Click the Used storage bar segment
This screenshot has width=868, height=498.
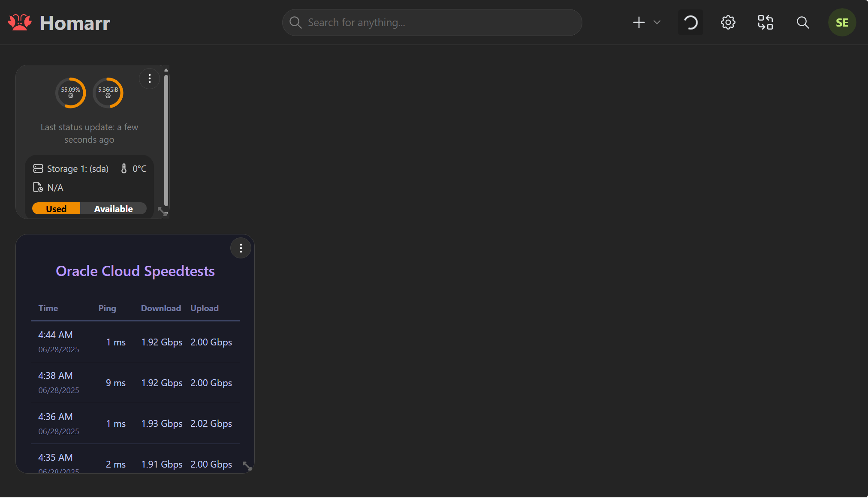coord(56,209)
